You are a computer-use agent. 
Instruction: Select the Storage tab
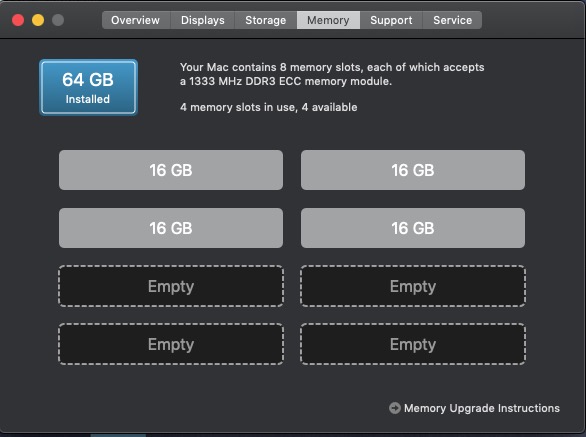[x=266, y=20]
